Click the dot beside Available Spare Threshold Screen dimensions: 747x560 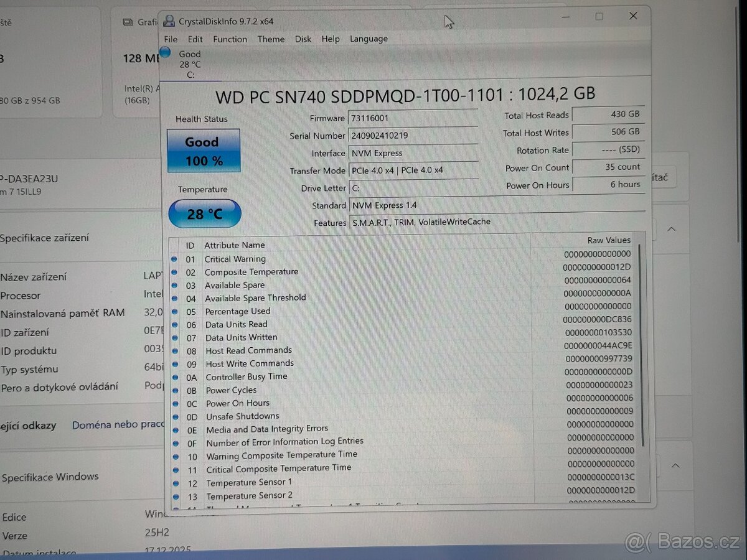176,298
